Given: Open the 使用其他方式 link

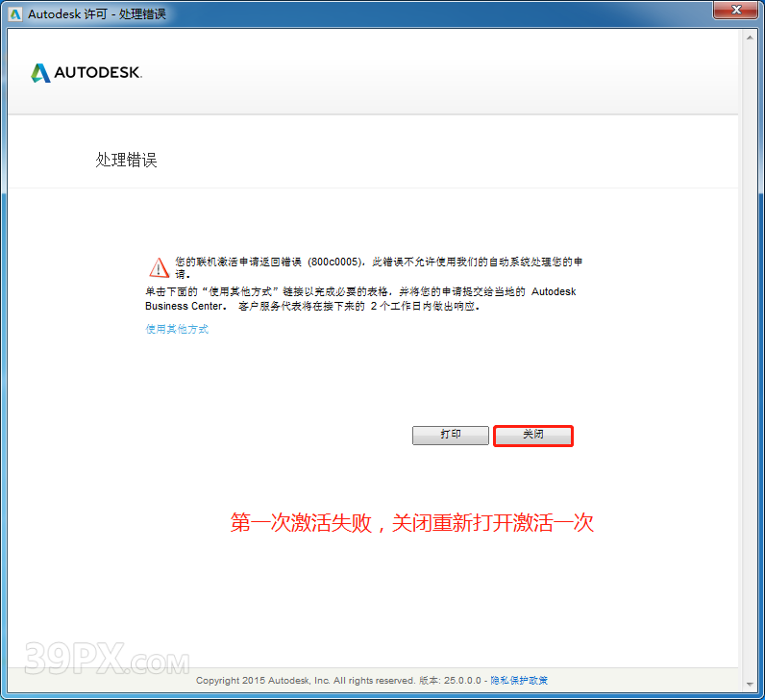Looking at the screenshot, I should (x=177, y=329).
